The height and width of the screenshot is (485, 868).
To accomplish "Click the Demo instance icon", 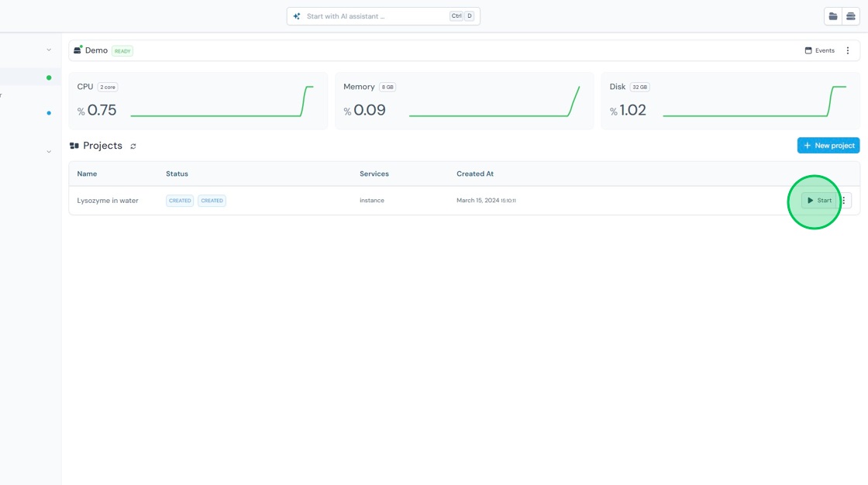I will tap(77, 50).
